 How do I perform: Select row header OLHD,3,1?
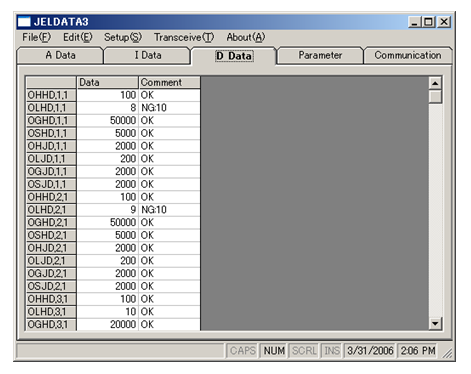tap(51, 312)
